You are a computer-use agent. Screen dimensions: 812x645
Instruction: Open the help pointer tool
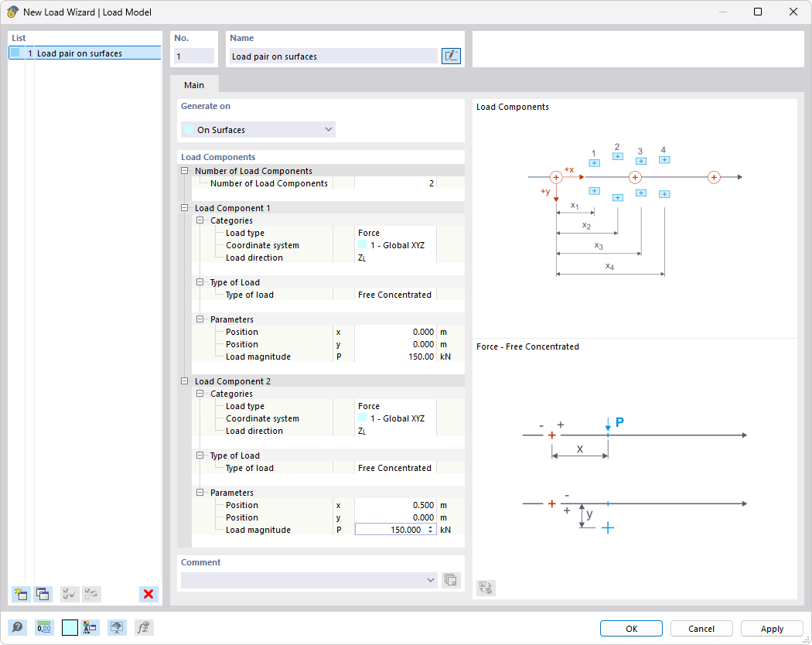(17, 627)
